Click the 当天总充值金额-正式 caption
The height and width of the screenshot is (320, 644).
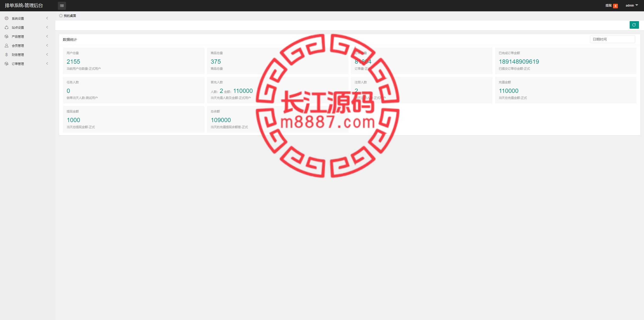click(513, 98)
